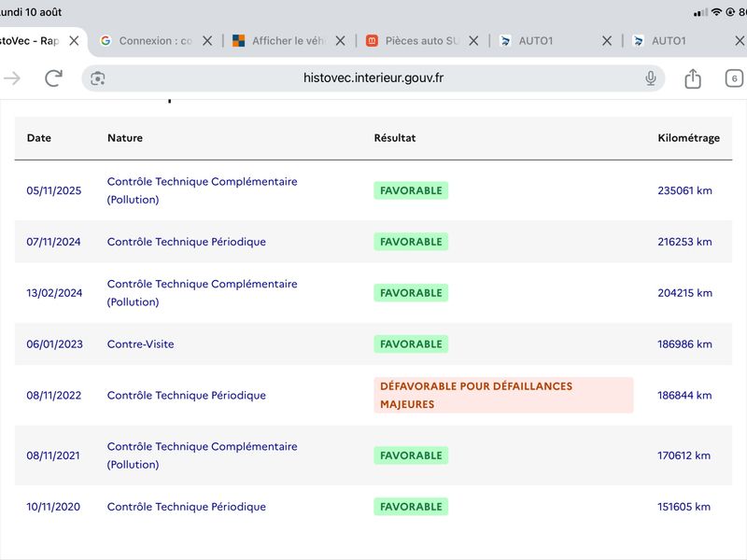Tap the Wi-Fi status icon
Viewport: 747px width, 560px height.
[x=716, y=12]
